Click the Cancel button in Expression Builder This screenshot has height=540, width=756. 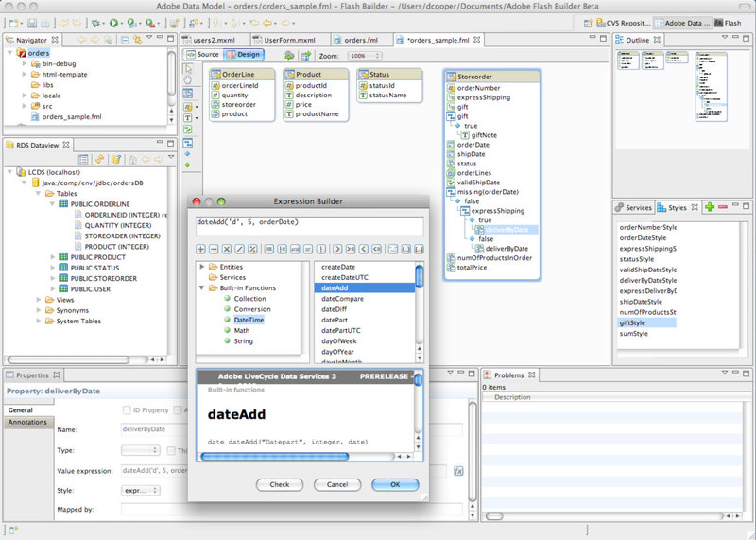(x=337, y=484)
